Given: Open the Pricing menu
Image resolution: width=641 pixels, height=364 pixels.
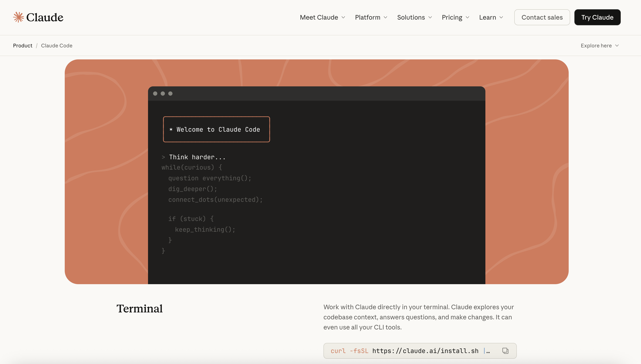Looking at the screenshot, I should point(455,17).
